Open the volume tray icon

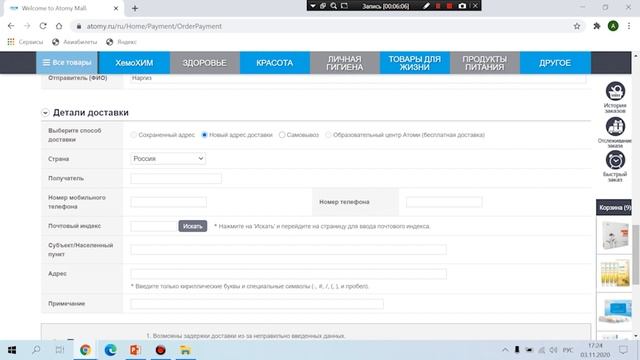pyautogui.click(x=553, y=350)
